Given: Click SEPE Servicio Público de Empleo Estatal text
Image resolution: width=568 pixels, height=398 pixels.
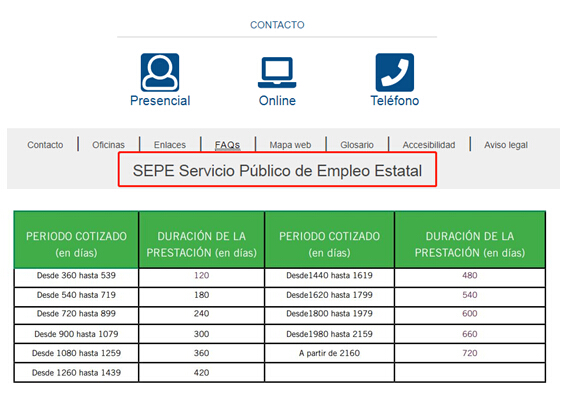Looking at the screenshot, I should click(277, 171).
